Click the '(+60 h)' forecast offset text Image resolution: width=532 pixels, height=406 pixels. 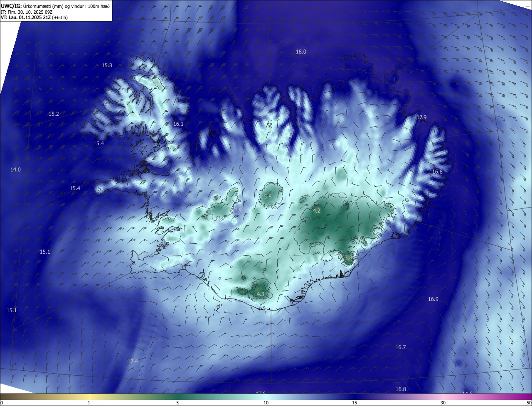coord(59,17)
